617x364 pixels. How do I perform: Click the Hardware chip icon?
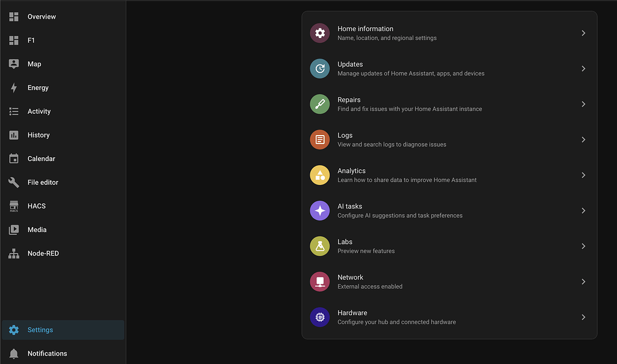click(319, 317)
